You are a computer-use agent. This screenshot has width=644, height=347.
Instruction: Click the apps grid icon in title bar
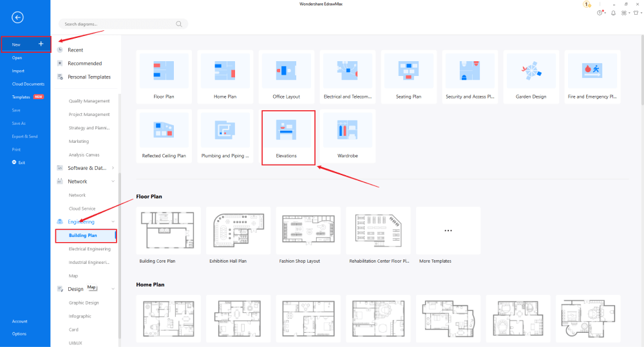(x=624, y=13)
